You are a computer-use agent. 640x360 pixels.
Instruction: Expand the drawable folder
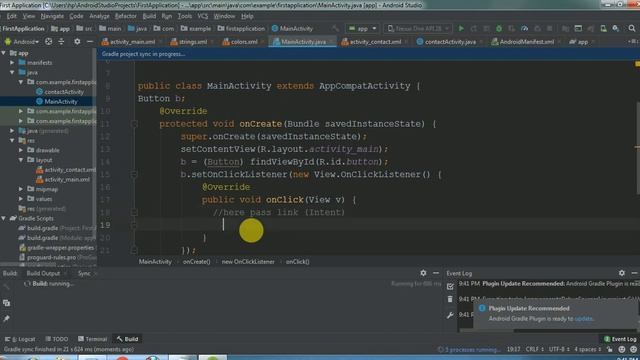click(x=21, y=150)
